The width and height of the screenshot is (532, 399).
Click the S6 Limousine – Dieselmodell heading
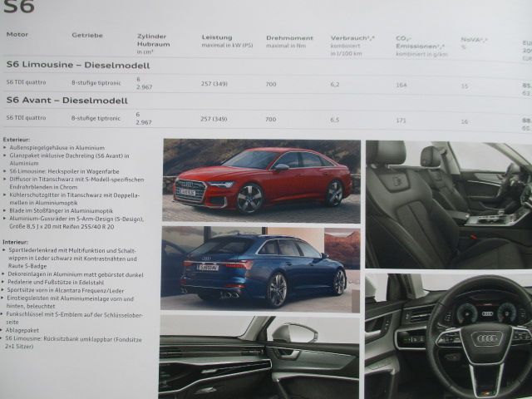point(78,65)
